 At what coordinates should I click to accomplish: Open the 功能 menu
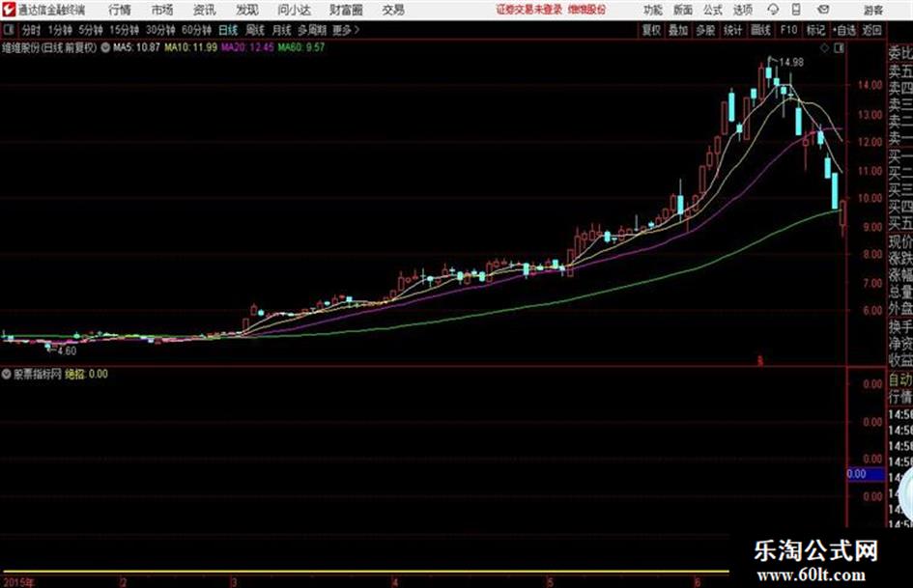(x=653, y=10)
